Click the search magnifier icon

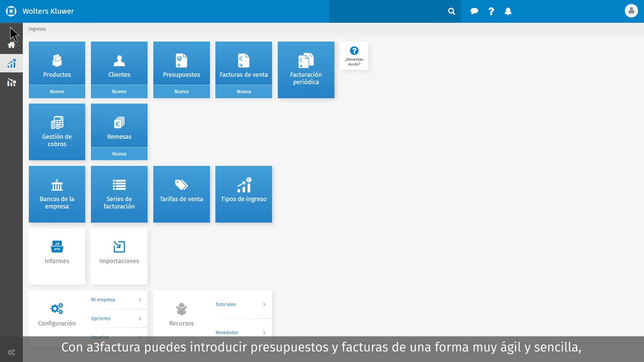[452, 11]
